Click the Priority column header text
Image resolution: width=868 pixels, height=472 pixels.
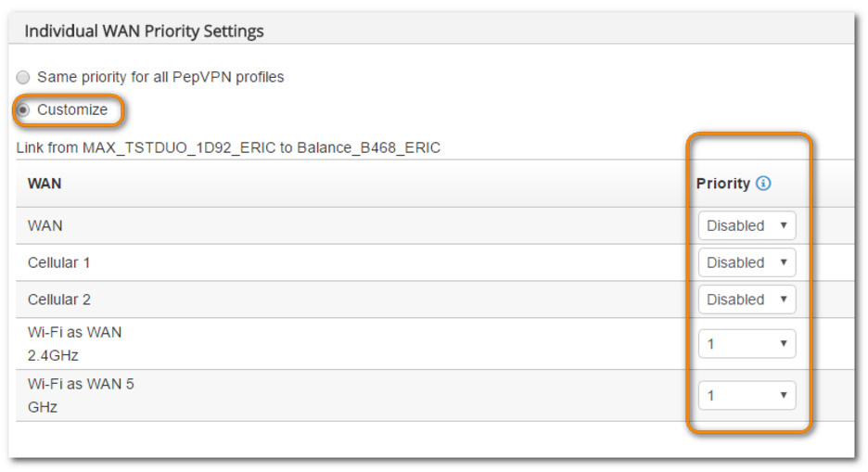[x=722, y=184]
